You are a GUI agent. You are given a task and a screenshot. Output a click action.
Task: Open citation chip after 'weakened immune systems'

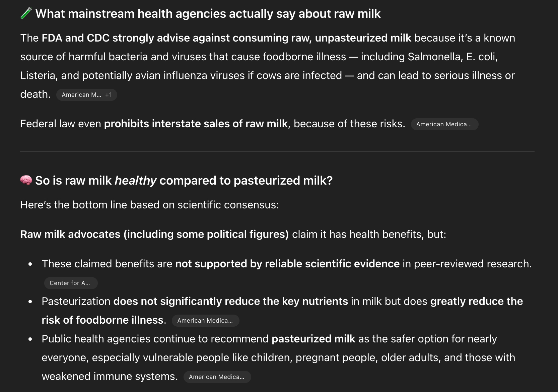coord(217,377)
